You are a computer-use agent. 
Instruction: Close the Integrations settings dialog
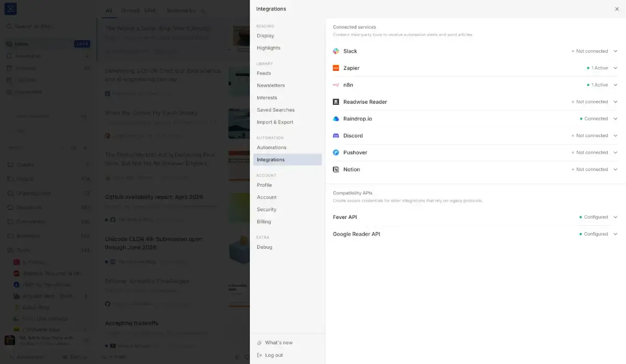(617, 9)
